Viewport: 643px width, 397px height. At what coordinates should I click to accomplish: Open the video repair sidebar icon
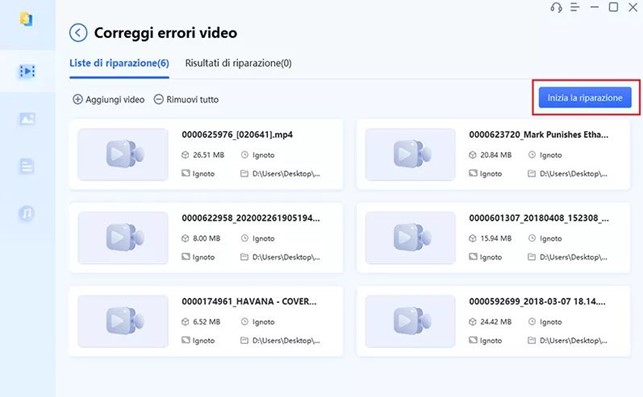click(x=27, y=71)
